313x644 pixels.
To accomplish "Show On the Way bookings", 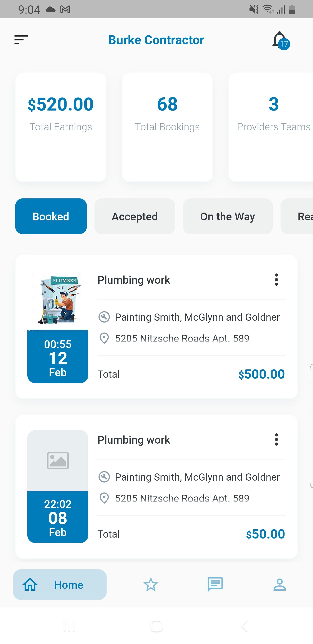I will coord(228,216).
